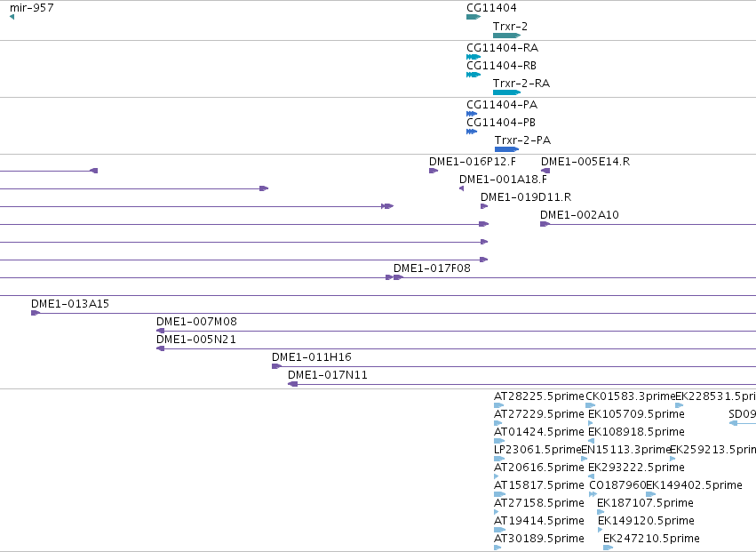Click the DME1-005E14.R label
Viewport: 756px width, 552px height.
(585, 162)
